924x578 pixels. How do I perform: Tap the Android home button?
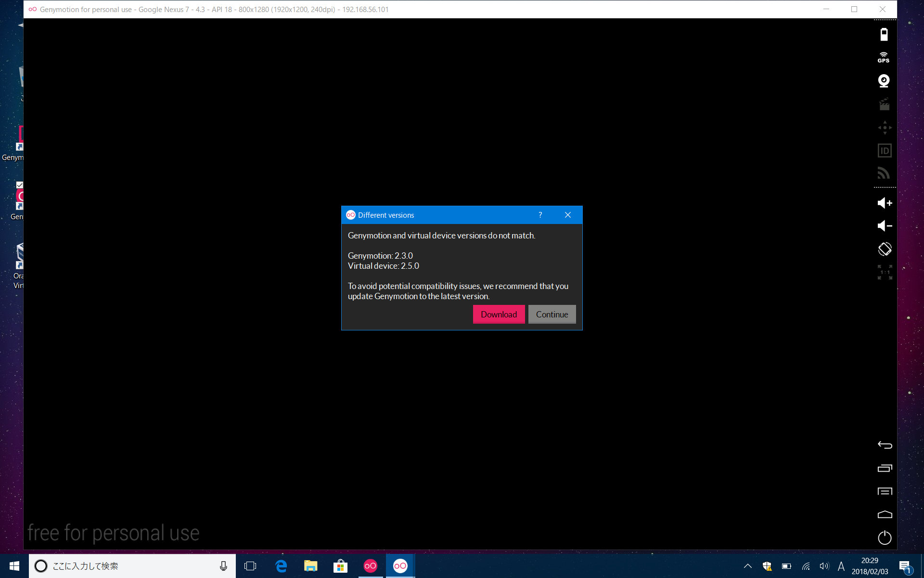(885, 514)
